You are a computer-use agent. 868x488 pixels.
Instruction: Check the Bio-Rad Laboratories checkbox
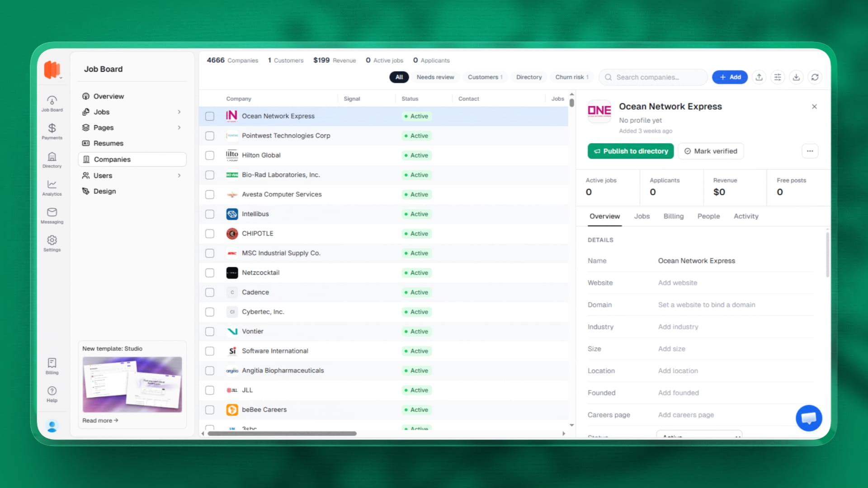point(210,175)
